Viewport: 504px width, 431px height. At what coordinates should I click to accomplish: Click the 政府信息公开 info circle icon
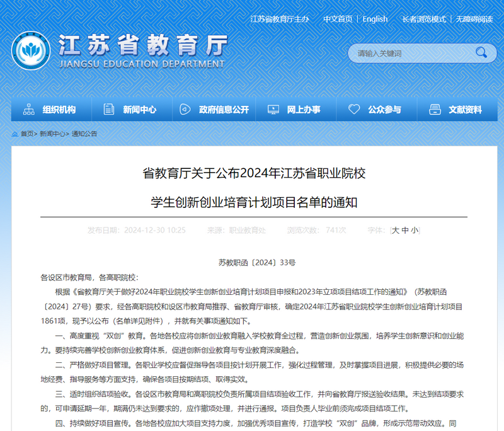[x=184, y=108]
